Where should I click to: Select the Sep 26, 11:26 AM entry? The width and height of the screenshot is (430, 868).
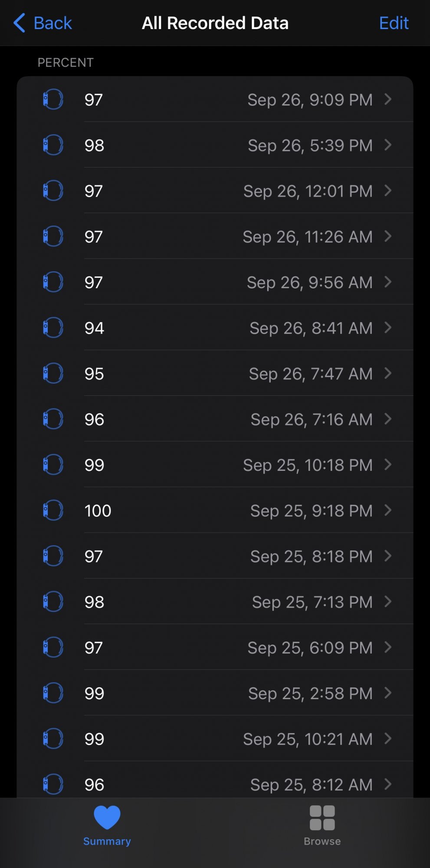click(215, 236)
